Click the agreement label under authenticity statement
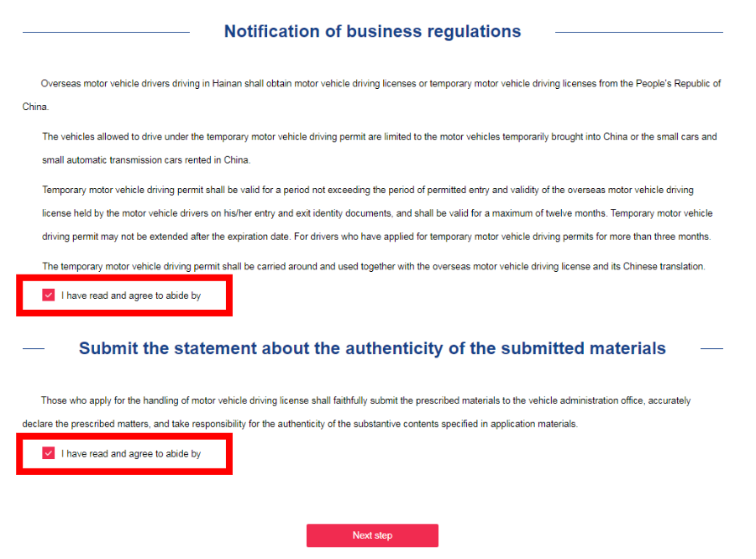 point(131,453)
